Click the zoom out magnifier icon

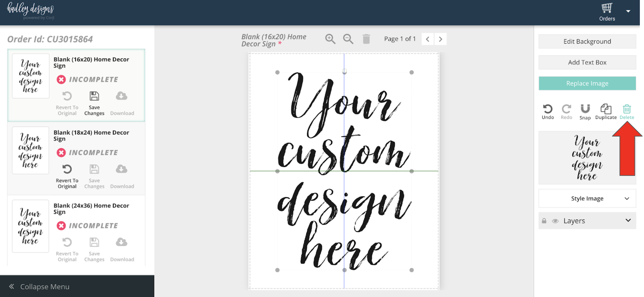[x=348, y=39]
